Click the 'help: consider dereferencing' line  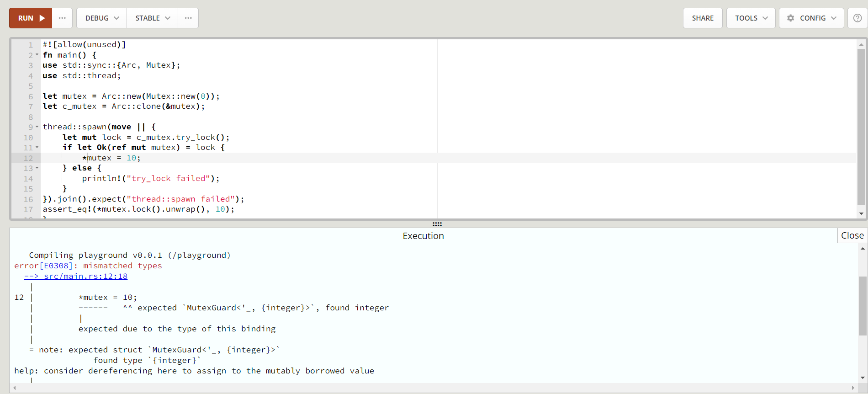pos(194,371)
